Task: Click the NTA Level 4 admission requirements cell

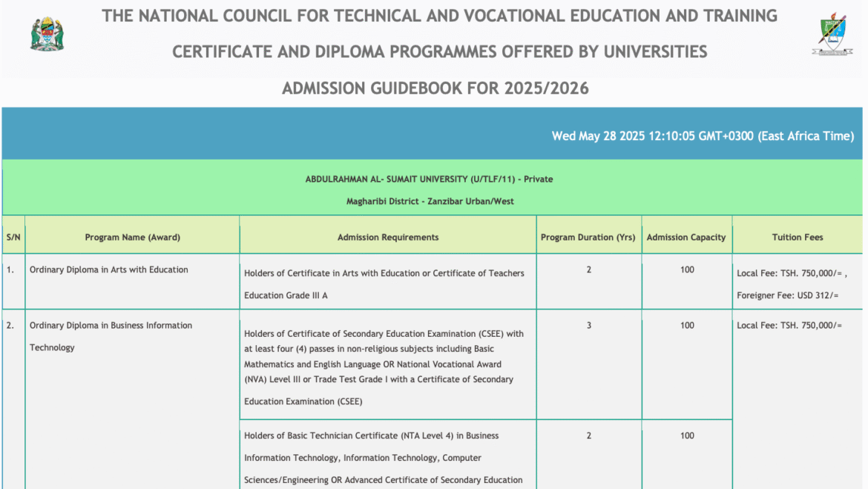Action: tap(386, 453)
